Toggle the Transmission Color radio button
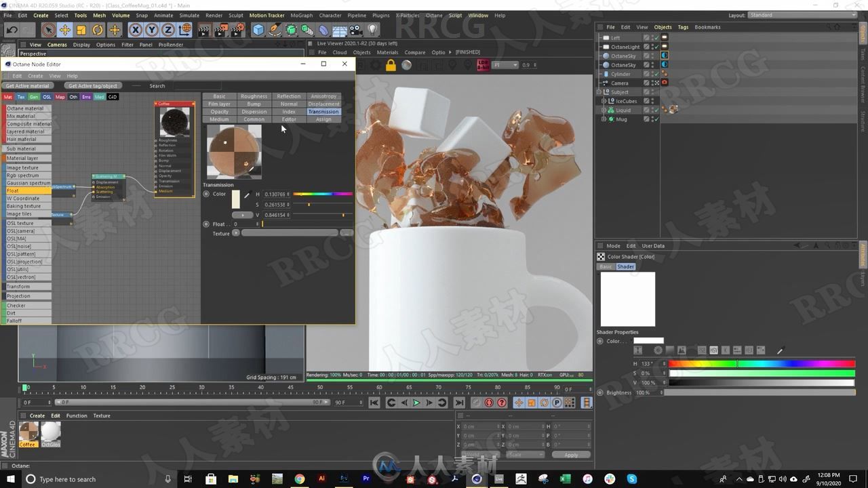Screen dimensions: 868x488 pyautogui.click(x=206, y=194)
